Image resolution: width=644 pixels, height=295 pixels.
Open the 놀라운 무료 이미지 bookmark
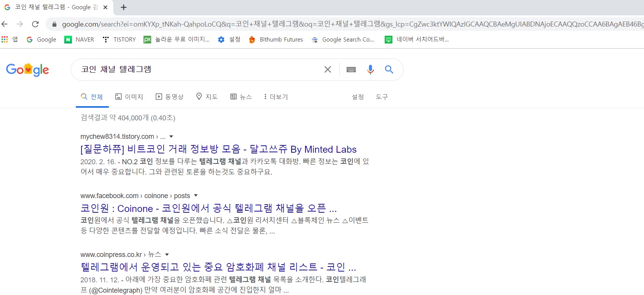point(177,39)
